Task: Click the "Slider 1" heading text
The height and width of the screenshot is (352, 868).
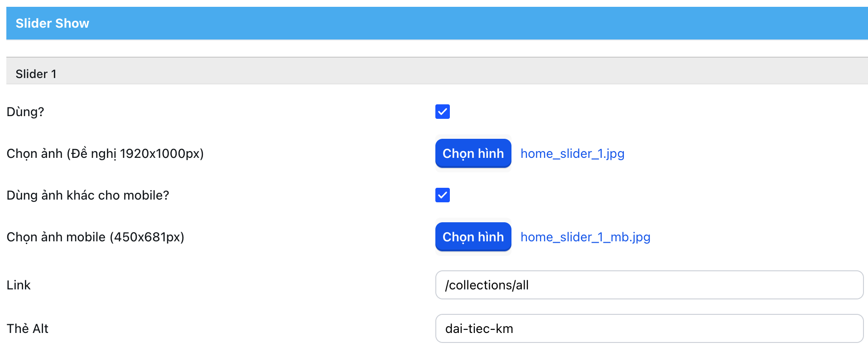Action: point(36,74)
